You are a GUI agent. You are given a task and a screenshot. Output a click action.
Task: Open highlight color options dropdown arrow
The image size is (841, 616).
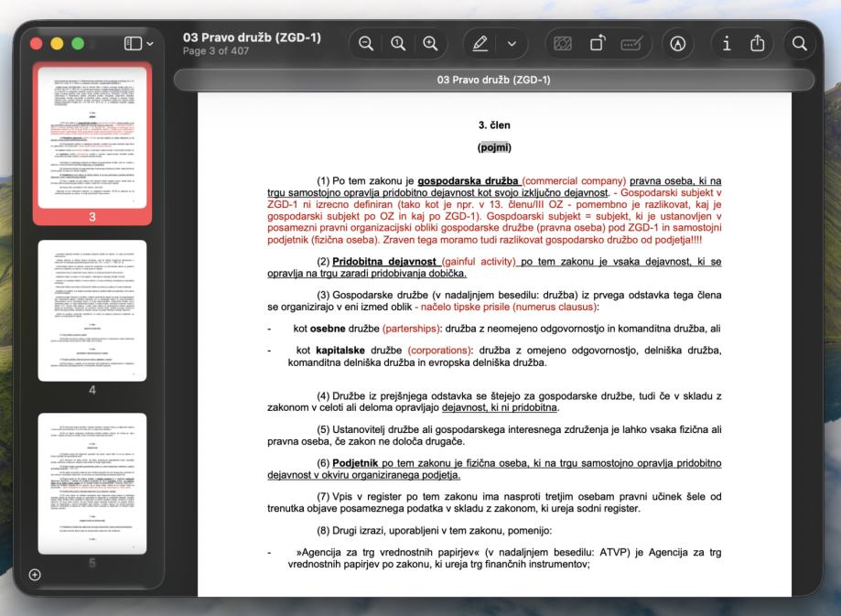click(512, 43)
